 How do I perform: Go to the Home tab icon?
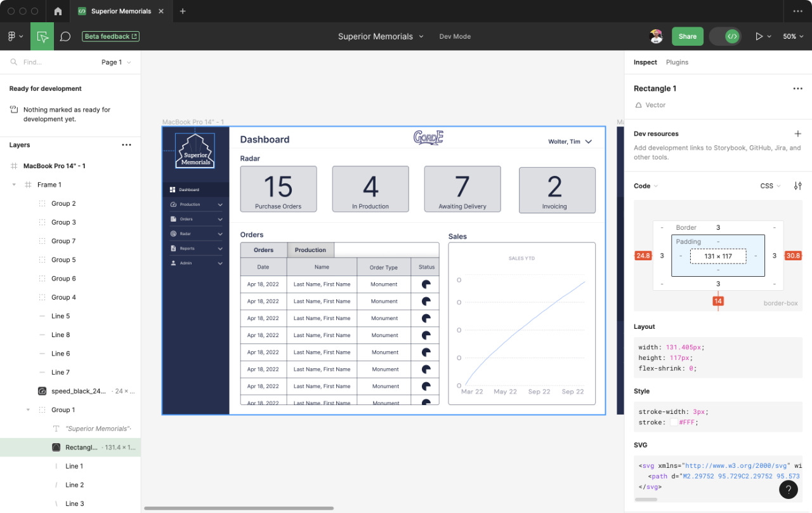58,11
